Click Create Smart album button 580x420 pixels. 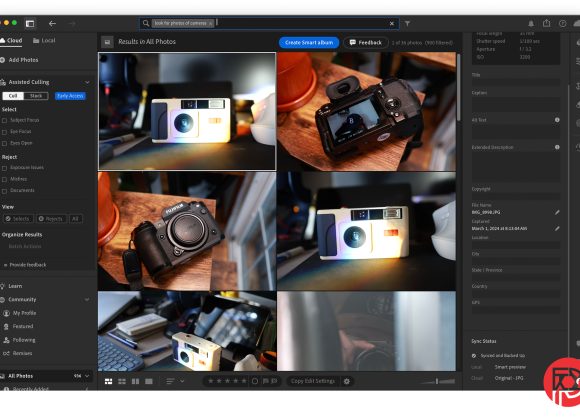309,43
